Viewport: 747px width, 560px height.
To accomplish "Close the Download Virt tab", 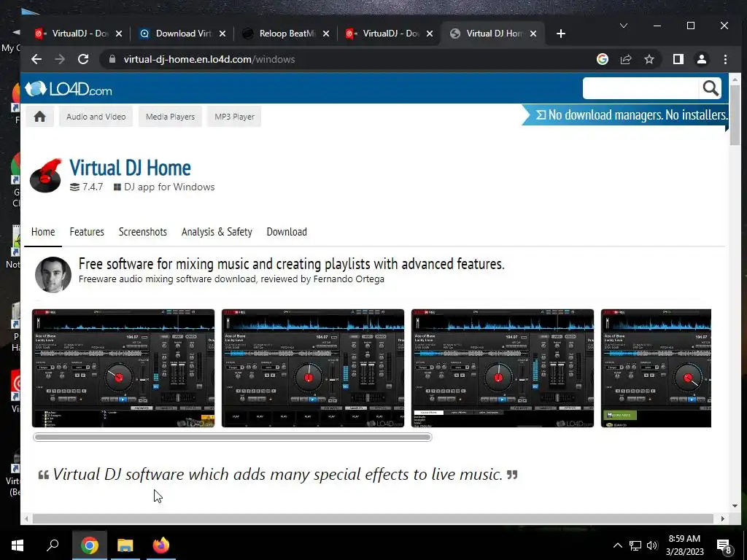I will click(x=222, y=34).
